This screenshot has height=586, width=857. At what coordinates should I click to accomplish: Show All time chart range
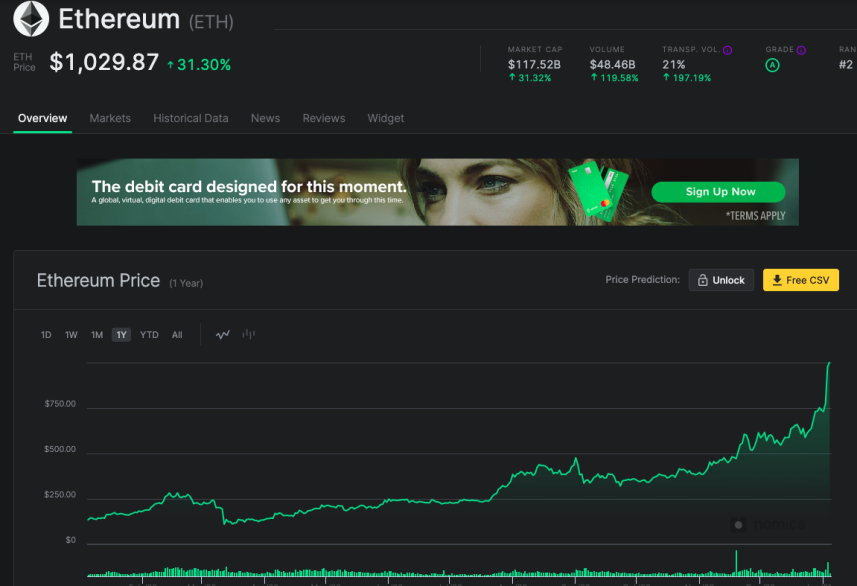pyautogui.click(x=177, y=335)
